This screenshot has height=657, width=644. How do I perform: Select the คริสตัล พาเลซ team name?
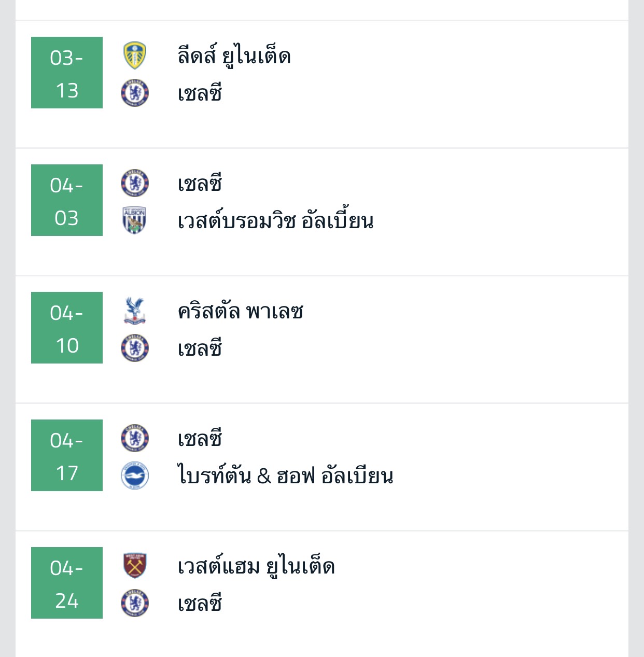[x=240, y=311]
